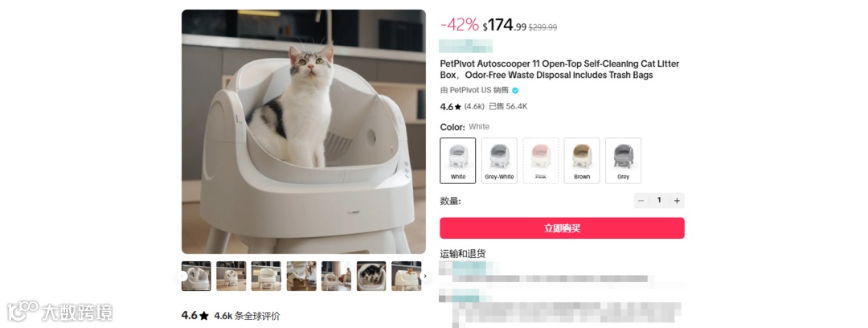Select the White color option
This screenshot has width=868, height=328.
point(458,161)
